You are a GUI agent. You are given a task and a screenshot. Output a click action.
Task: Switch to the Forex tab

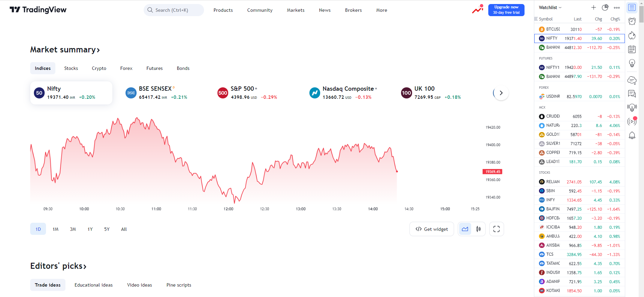click(126, 68)
